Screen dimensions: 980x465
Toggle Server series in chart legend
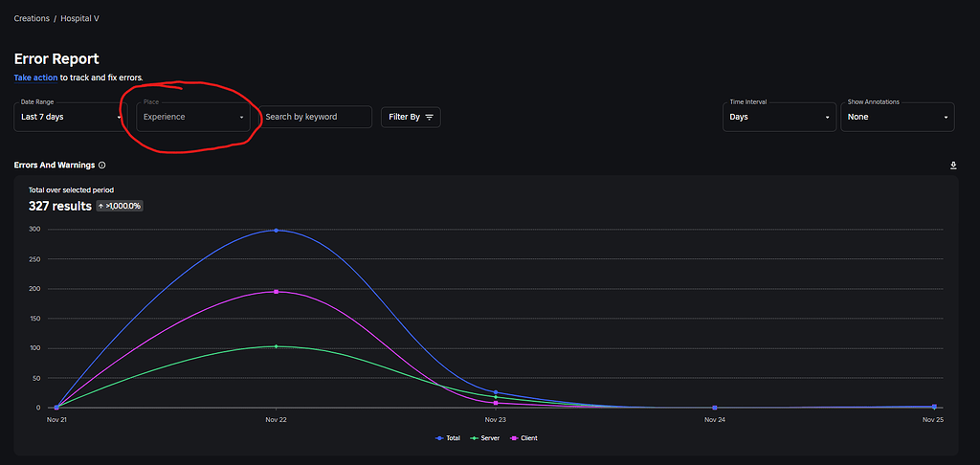[485, 438]
